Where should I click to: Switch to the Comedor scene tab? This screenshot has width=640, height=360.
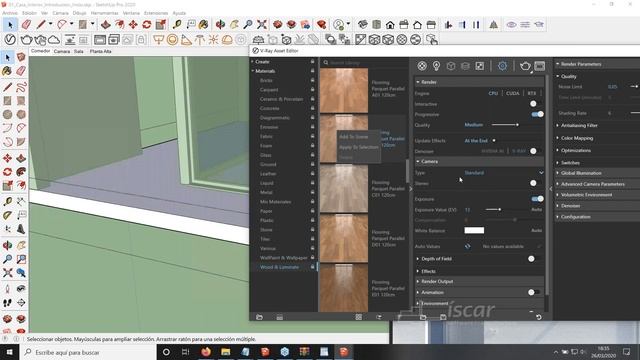(x=40, y=51)
